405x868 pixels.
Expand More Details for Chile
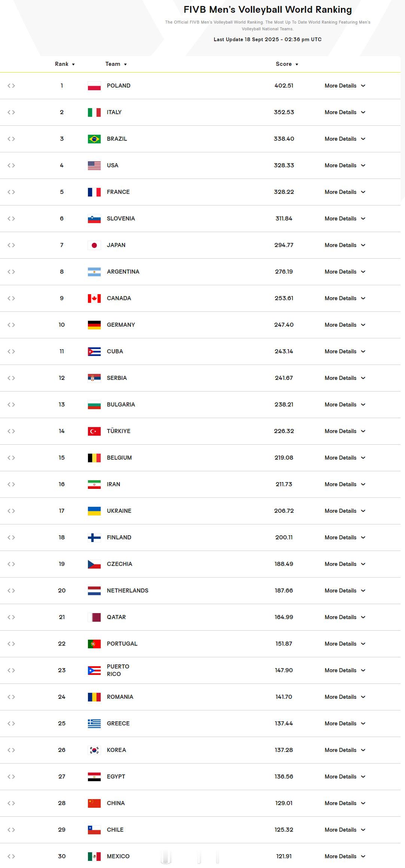[345, 830]
